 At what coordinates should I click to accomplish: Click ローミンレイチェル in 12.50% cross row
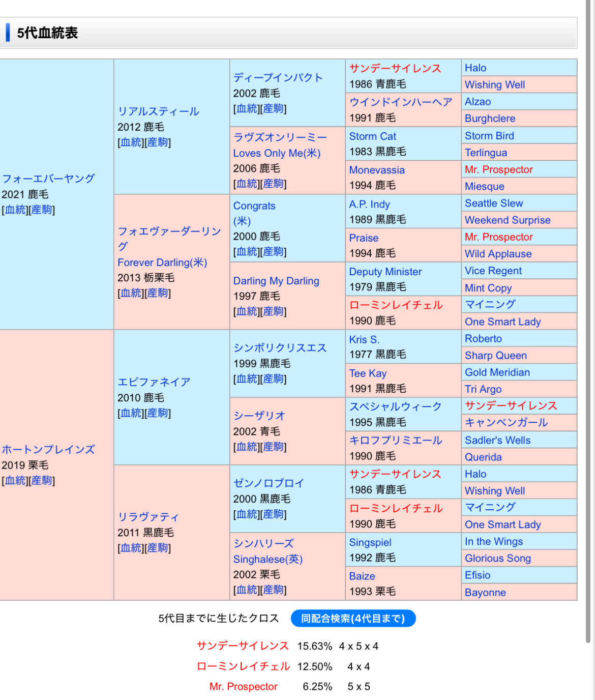click(243, 666)
